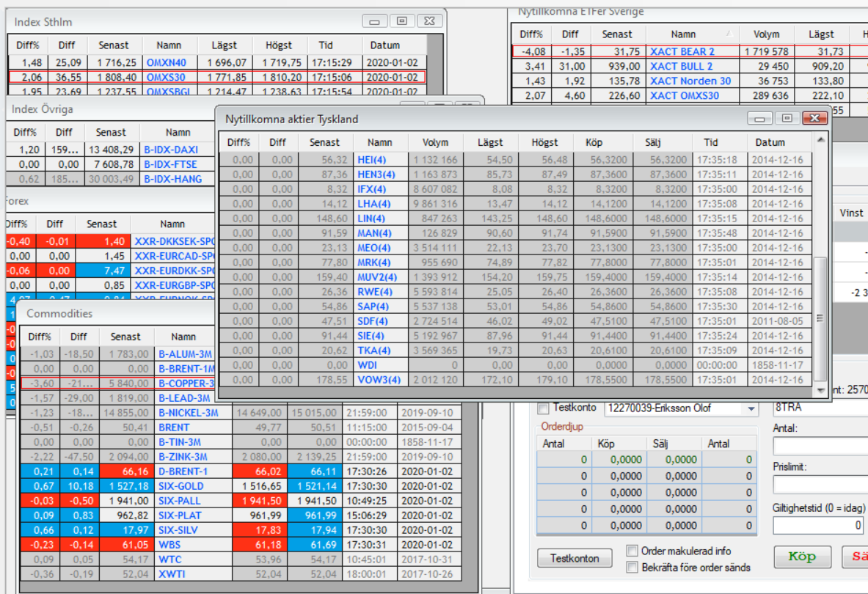The image size is (868, 594).
Task: Close the Index Sthlm window
Action: [431, 21]
